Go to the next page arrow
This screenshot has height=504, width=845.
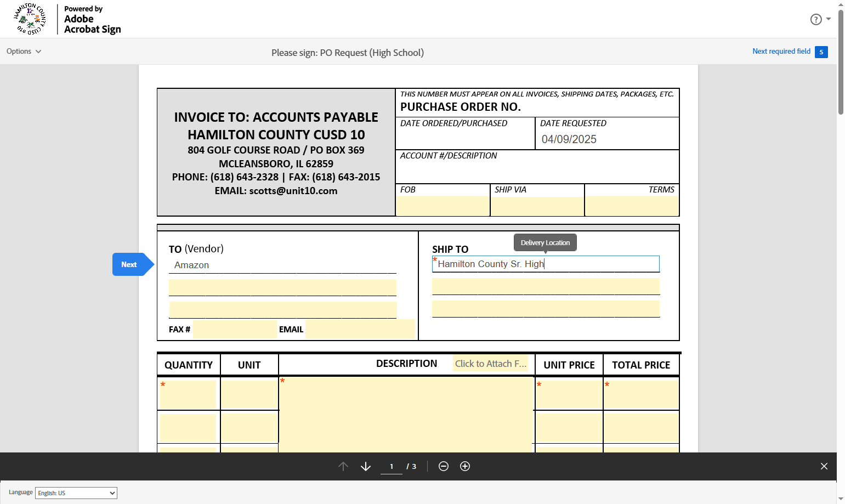tap(366, 466)
